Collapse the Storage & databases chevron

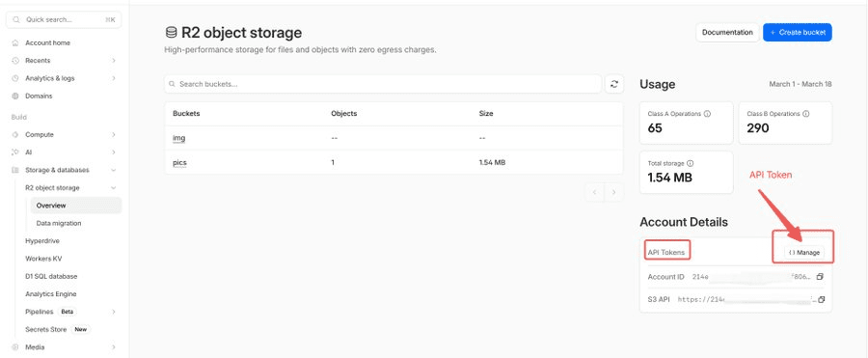coord(114,170)
